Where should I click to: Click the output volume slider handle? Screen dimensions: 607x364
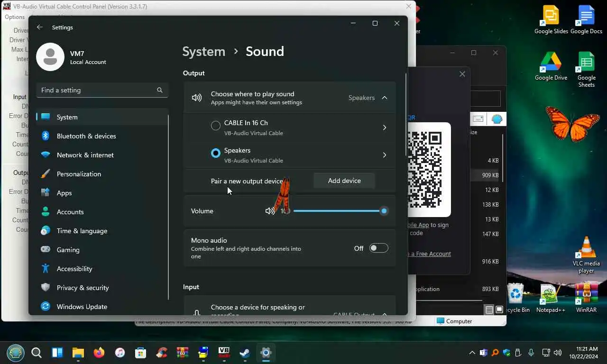384,211
